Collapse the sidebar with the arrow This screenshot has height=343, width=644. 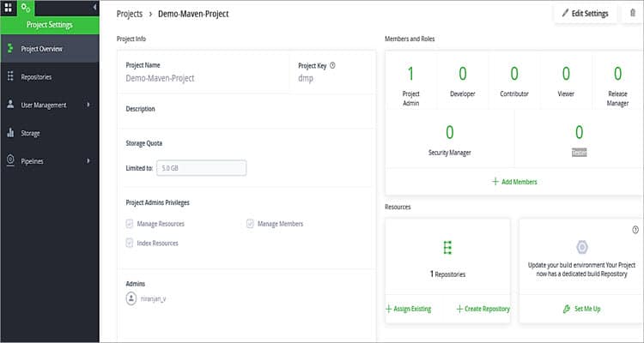pos(94,8)
